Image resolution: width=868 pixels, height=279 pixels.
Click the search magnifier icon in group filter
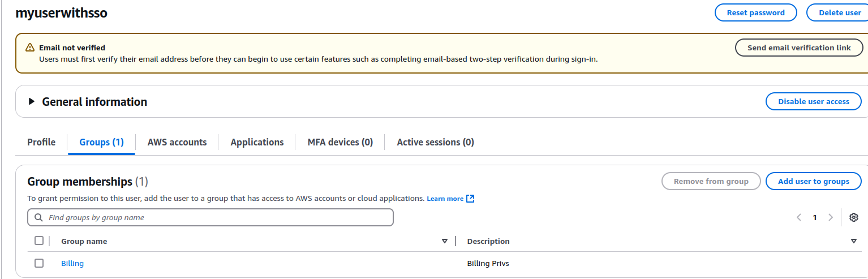[38, 217]
